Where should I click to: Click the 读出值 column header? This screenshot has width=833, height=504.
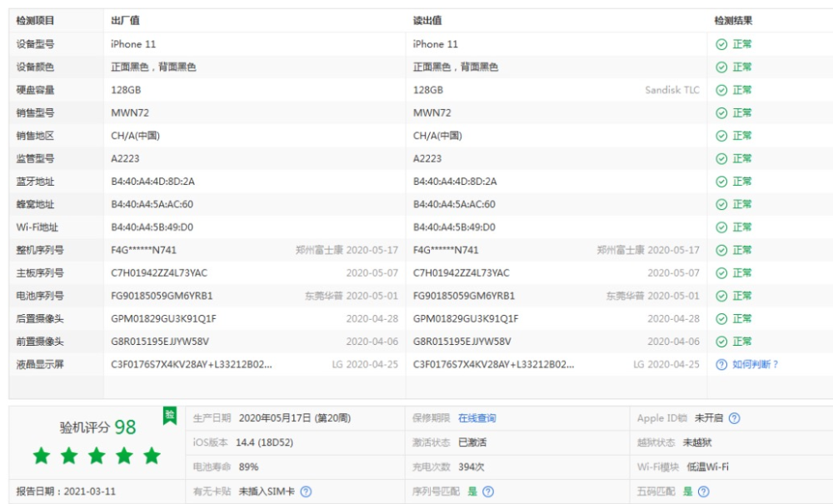427,21
